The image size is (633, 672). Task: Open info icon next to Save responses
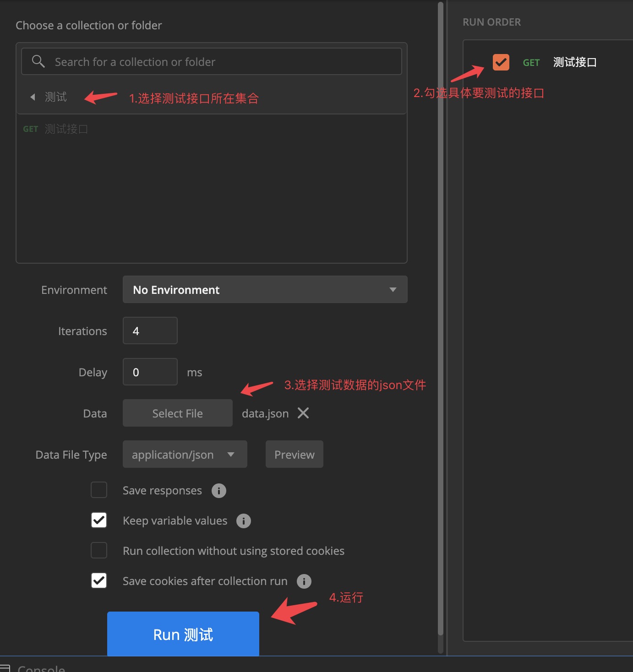(219, 491)
